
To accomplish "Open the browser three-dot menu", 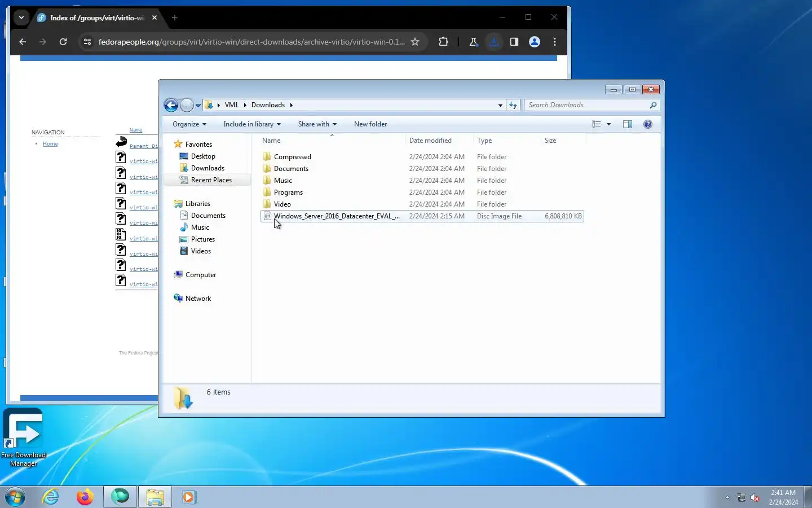I will point(555,42).
